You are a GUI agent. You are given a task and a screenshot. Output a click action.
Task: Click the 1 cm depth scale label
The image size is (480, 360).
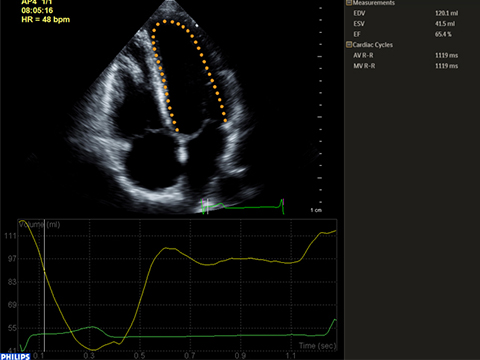pyautogui.click(x=316, y=210)
